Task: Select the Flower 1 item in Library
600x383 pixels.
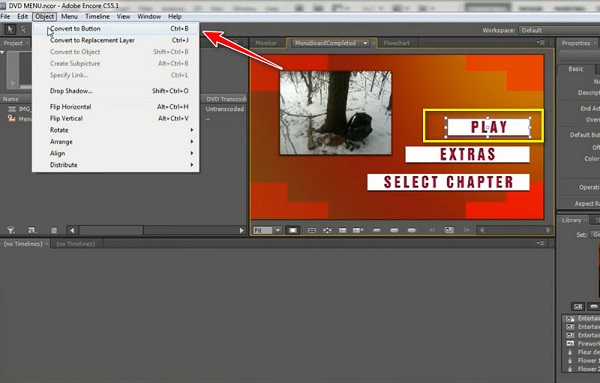Action: pos(583,360)
